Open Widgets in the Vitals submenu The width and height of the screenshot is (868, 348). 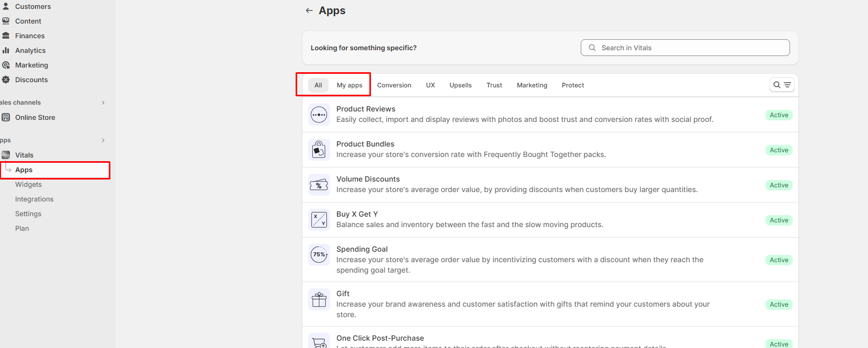tap(28, 185)
